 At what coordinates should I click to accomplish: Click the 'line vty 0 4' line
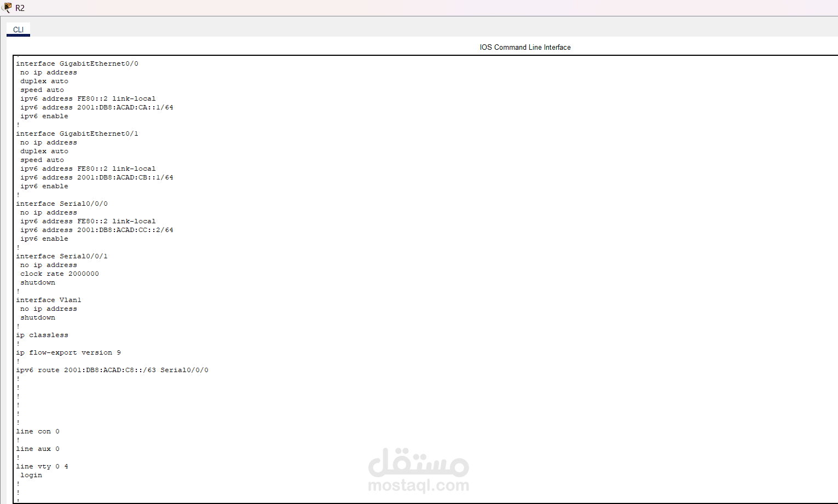click(x=42, y=466)
